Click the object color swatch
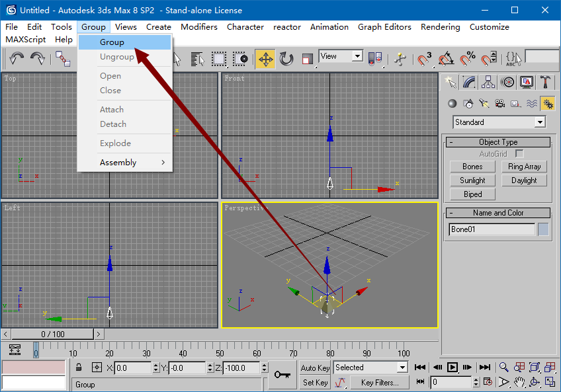This screenshot has height=392, width=561. [543, 229]
